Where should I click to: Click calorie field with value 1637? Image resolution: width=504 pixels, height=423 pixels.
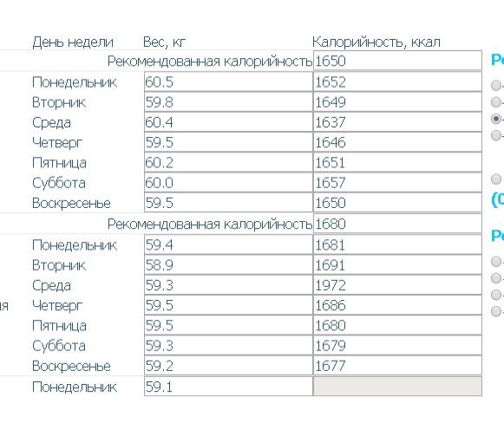pyautogui.click(x=397, y=122)
